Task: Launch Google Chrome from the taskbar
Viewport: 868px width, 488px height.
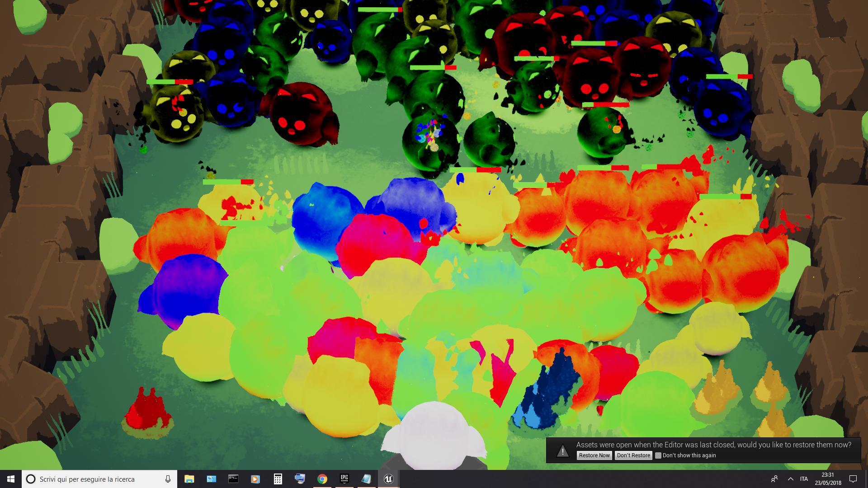Action: click(322, 479)
